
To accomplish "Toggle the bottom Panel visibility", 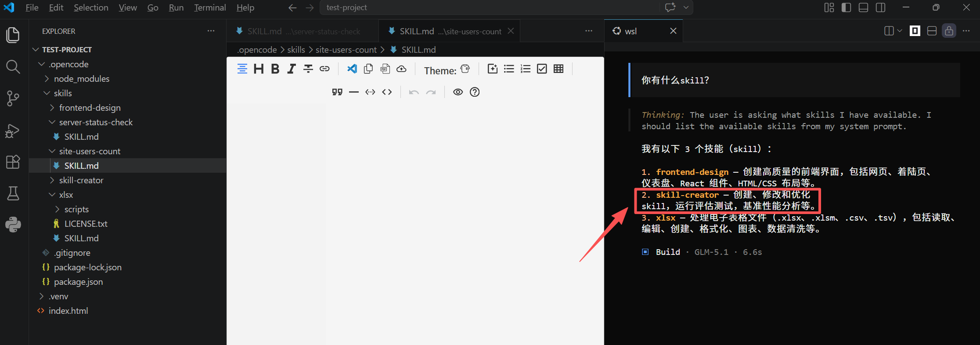I will coord(863,7).
